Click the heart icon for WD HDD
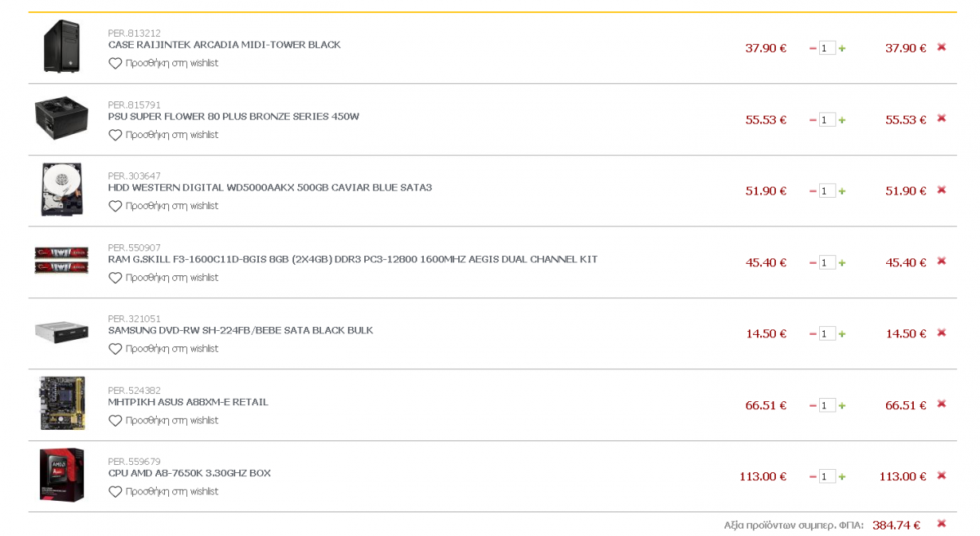Viewport: 980px width, 536px height. pos(115,206)
